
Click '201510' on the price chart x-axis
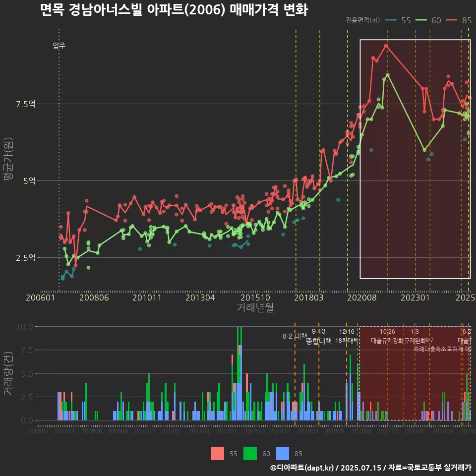255,297
